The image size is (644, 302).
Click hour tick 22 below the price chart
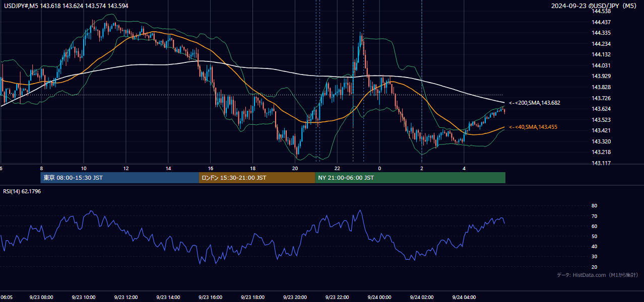(x=337, y=169)
